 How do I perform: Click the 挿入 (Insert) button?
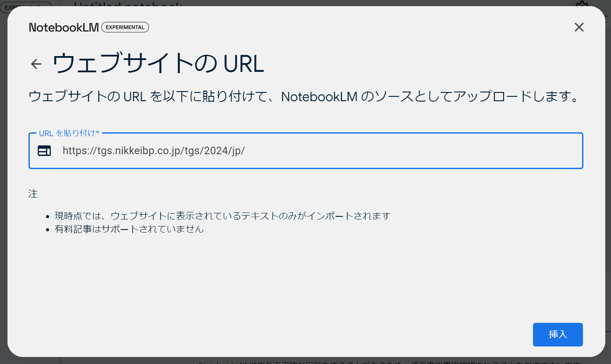[x=558, y=335]
